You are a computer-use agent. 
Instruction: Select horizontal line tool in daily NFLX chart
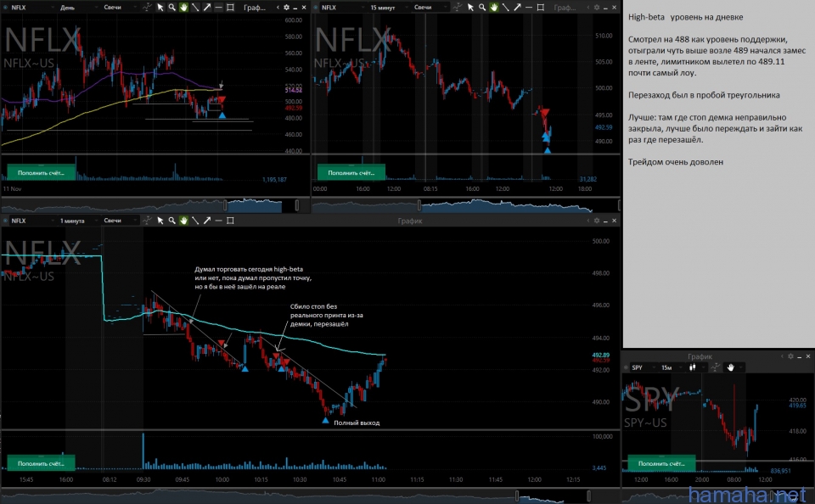point(218,8)
